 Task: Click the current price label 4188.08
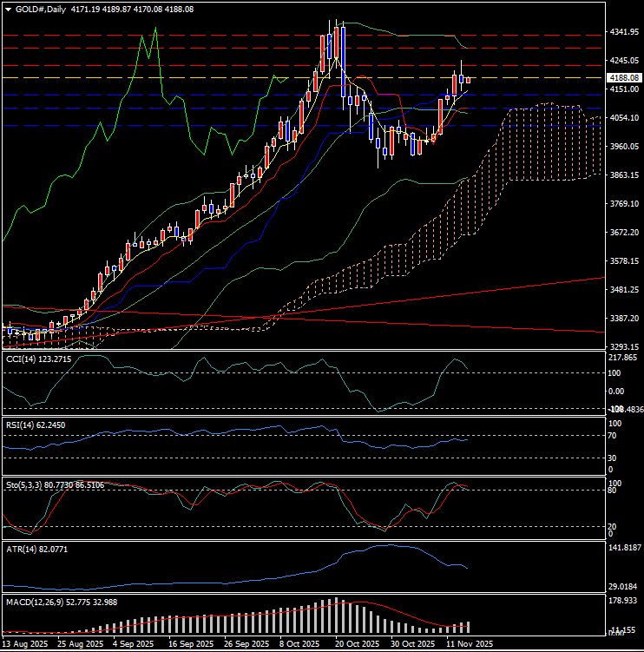coord(624,77)
